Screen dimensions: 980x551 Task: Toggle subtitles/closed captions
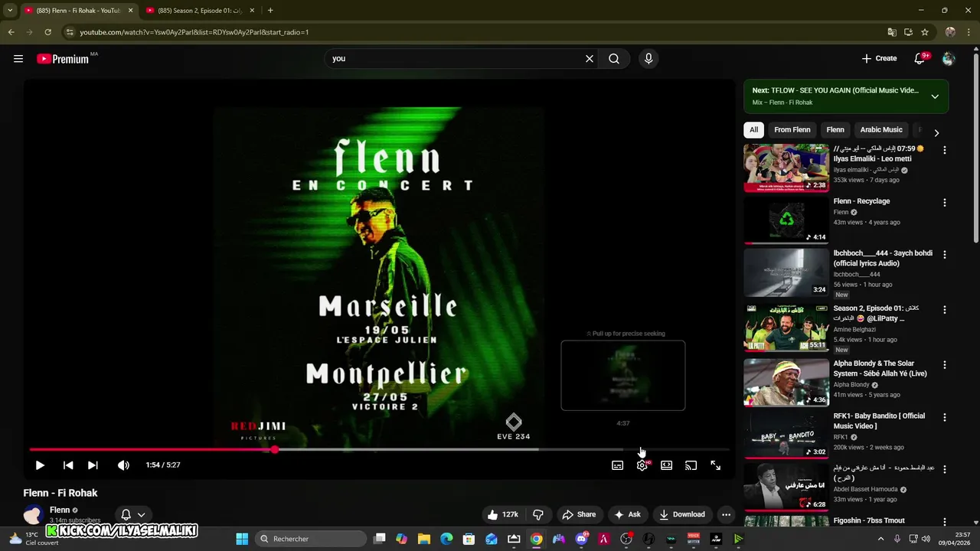pyautogui.click(x=617, y=465)
